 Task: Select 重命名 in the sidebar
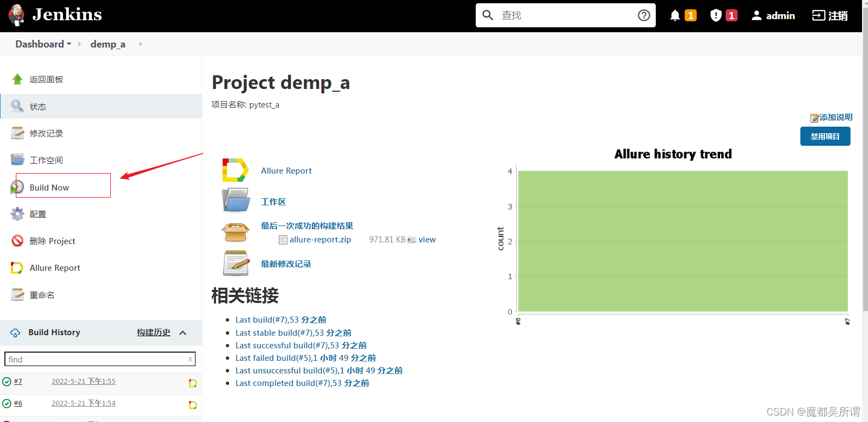tap(42, 295)
